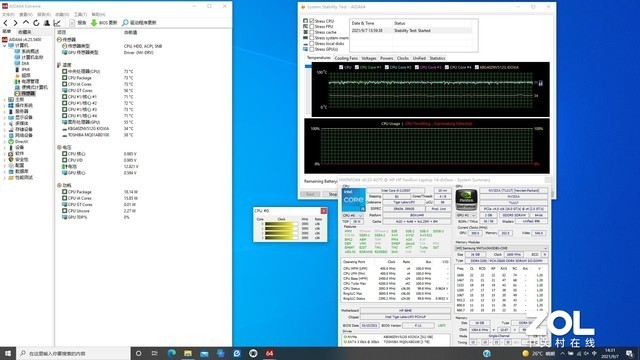Image resolution: width=640 pixels, height=360 pixels.
Task: Click the driver update toolbar label
Action: click(143, 23)
